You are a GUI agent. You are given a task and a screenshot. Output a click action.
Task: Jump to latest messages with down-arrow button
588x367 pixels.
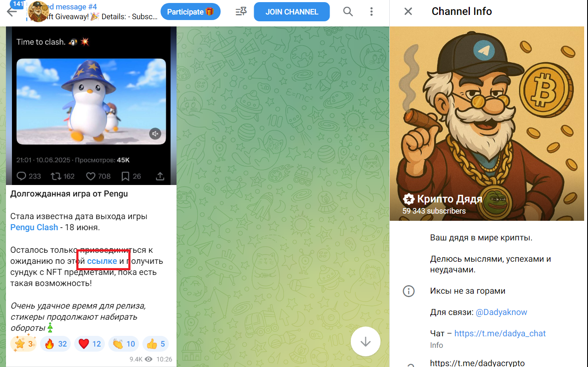tap(365, 341)
